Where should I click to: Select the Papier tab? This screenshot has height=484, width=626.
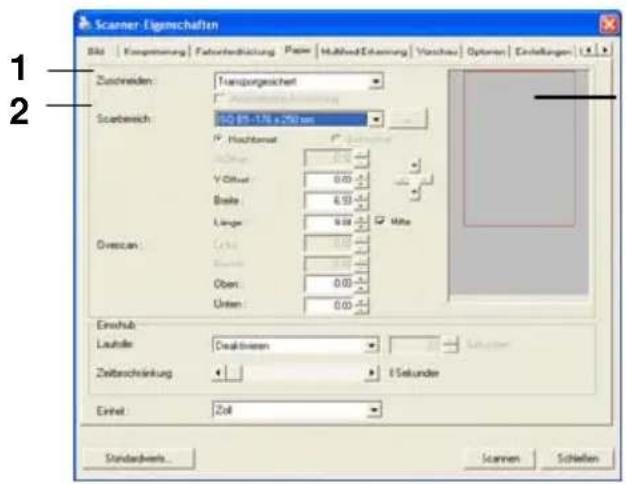(297, 50)
